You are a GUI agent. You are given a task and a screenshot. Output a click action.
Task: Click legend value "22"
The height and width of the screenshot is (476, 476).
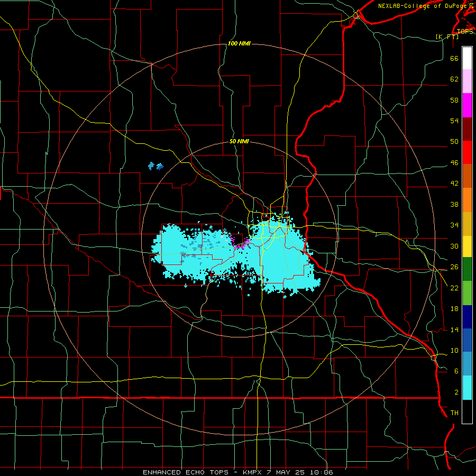454,288
